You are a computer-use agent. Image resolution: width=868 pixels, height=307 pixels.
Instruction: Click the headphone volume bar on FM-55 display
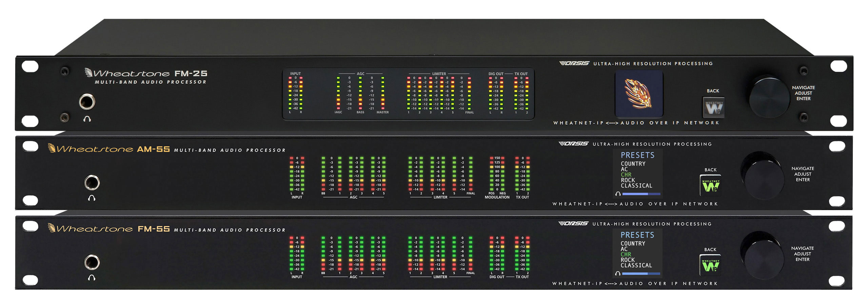tap(641, 273)
